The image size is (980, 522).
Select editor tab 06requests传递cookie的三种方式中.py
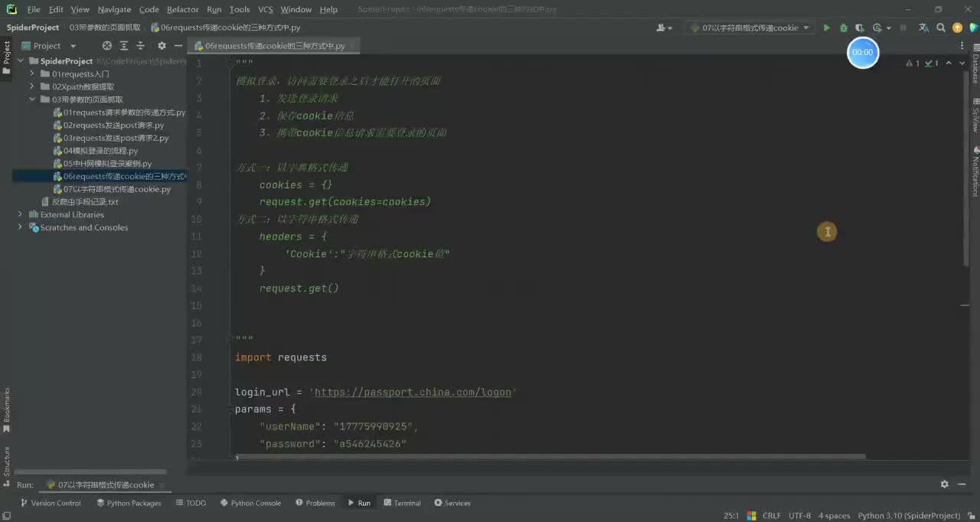pyautogui.click(x=275, y=46)
